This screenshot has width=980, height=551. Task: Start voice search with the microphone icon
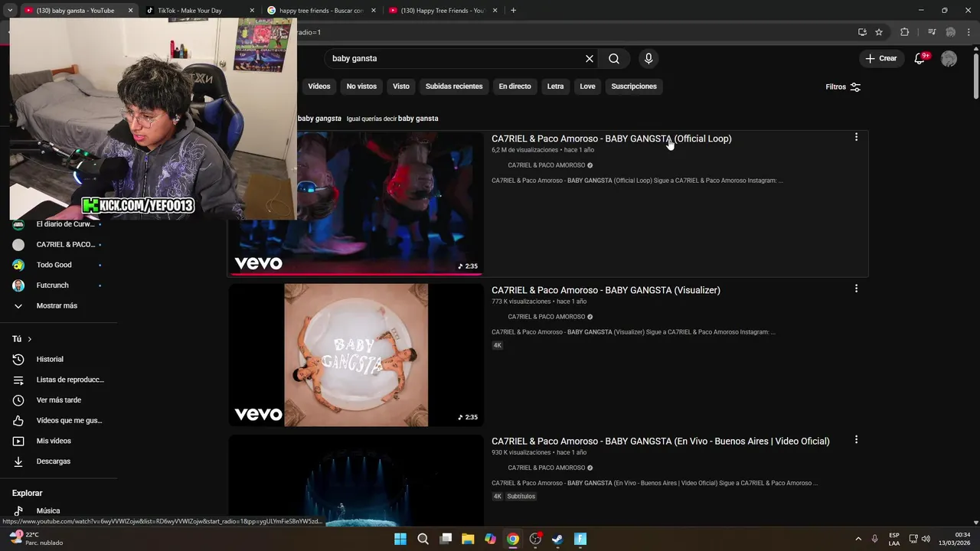(x=648, y=58)
